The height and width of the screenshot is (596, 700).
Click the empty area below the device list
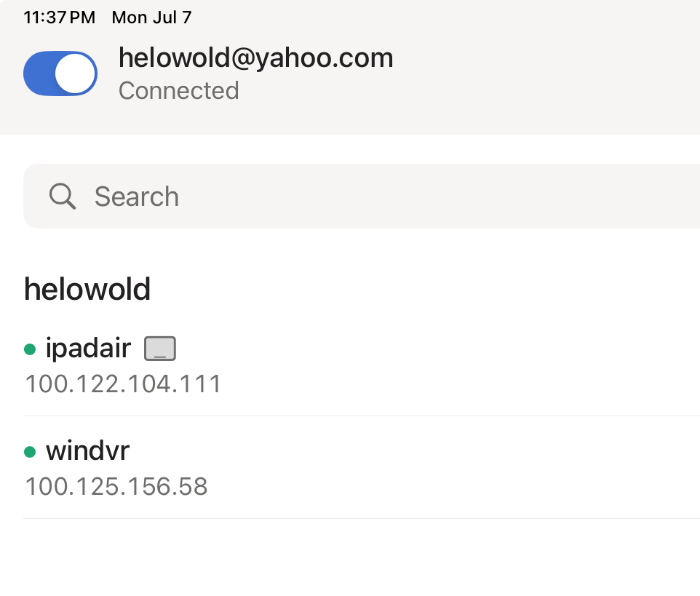(349, 560)
